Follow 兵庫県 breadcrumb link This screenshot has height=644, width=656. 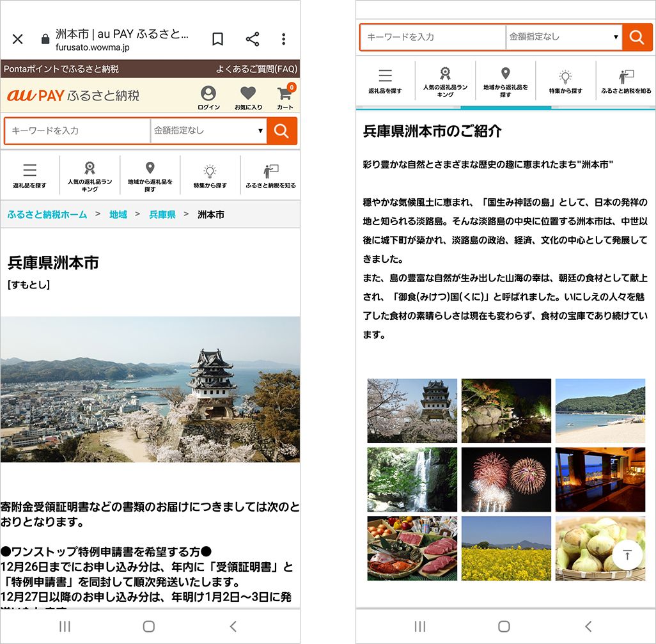pos(162,215)
